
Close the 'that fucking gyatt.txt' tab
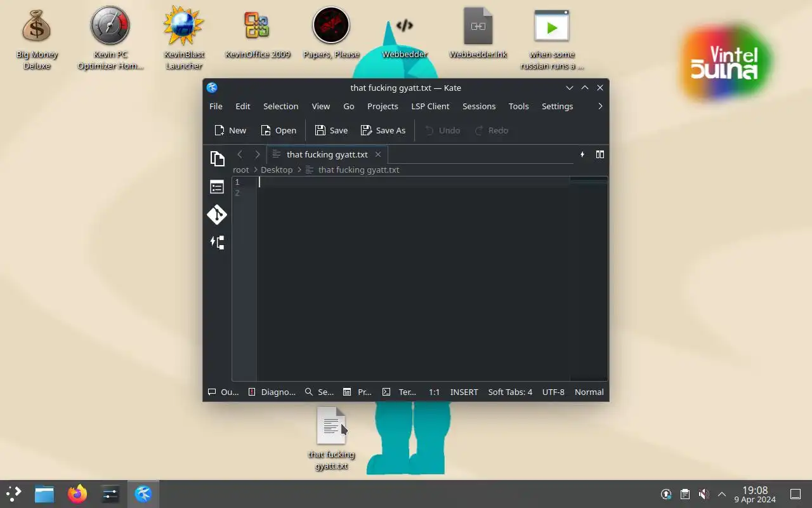pyautogui.click(x=378, y=154)
